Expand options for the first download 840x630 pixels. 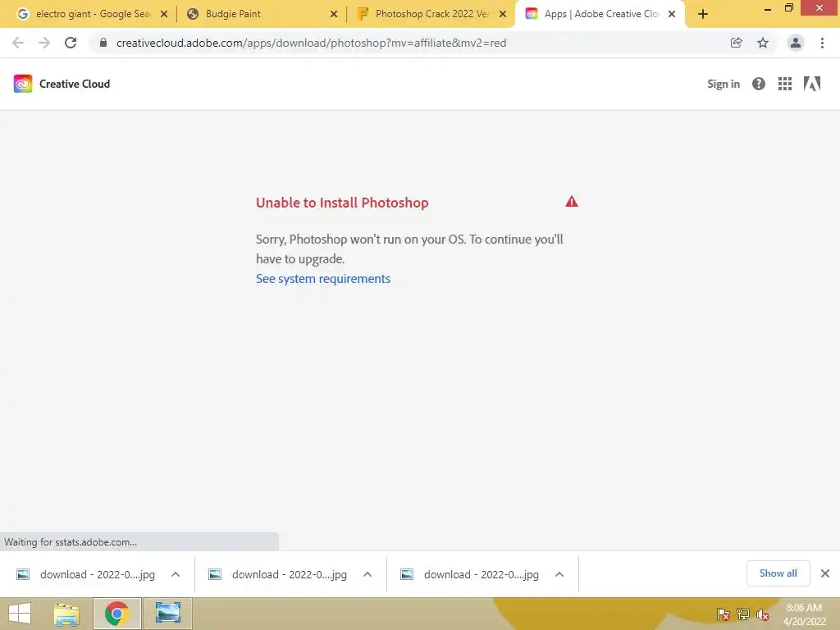pyautogui.click(x=176, y=574)
